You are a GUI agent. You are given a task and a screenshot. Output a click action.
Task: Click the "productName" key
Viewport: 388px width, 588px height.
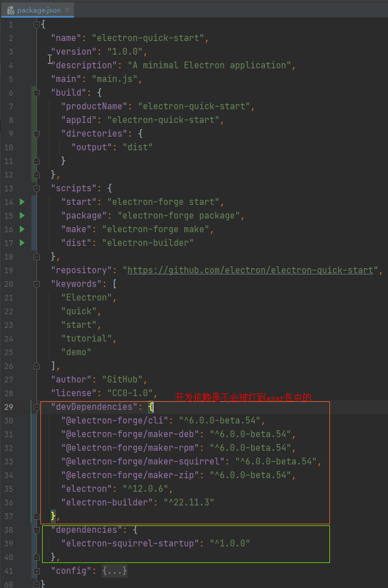tap(94, 106)
